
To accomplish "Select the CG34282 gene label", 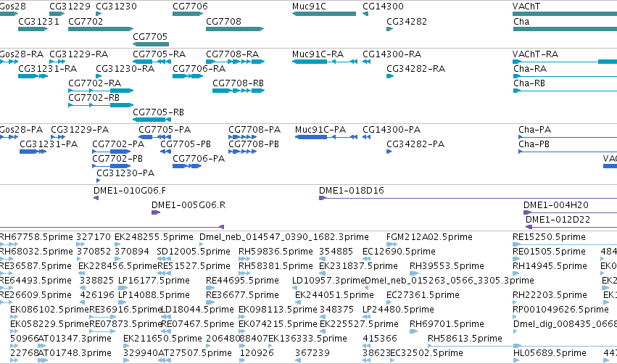I will [x=407, y=22].
